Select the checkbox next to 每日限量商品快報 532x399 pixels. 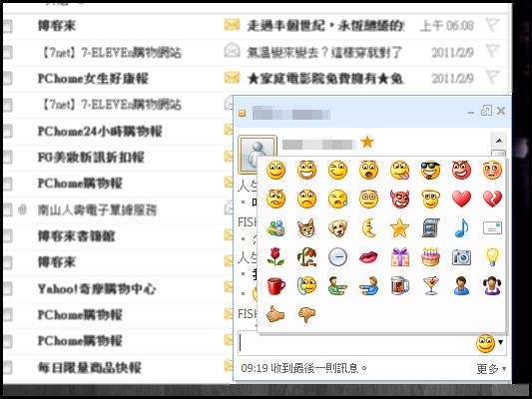tap(7, 367)
